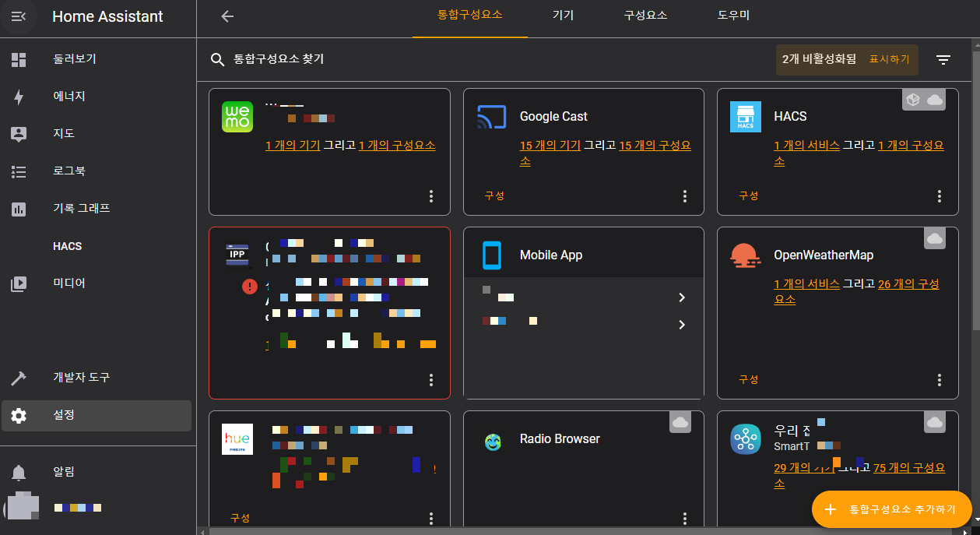Open Google Cast card three-dot menu
Image resolution: width=980 pixels, height=535 pixels.
685,196
